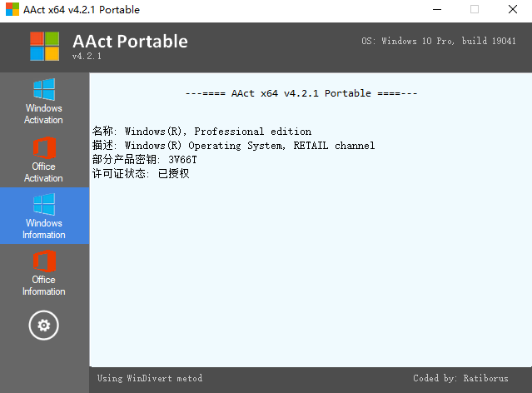This screenshot has height=393, width=532.
Task: Open settings with the gear icon
Action: point(43,324)
